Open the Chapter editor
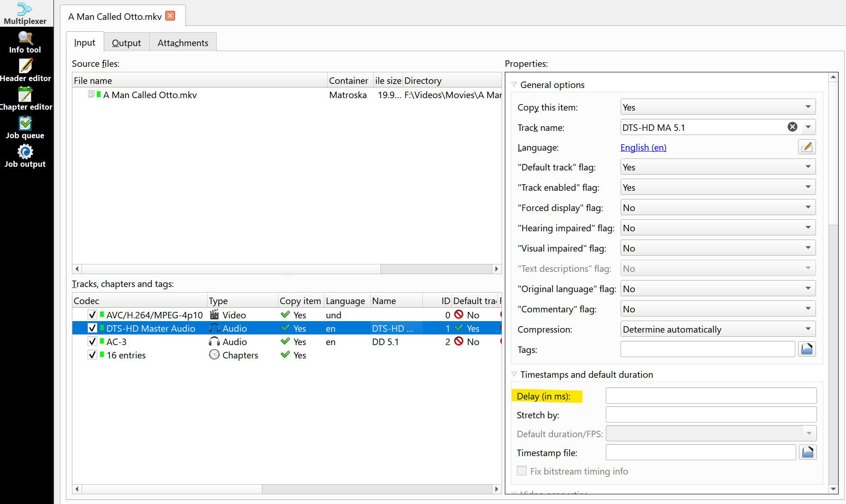This screenshot has height=504, width=846. pos(25,100)
